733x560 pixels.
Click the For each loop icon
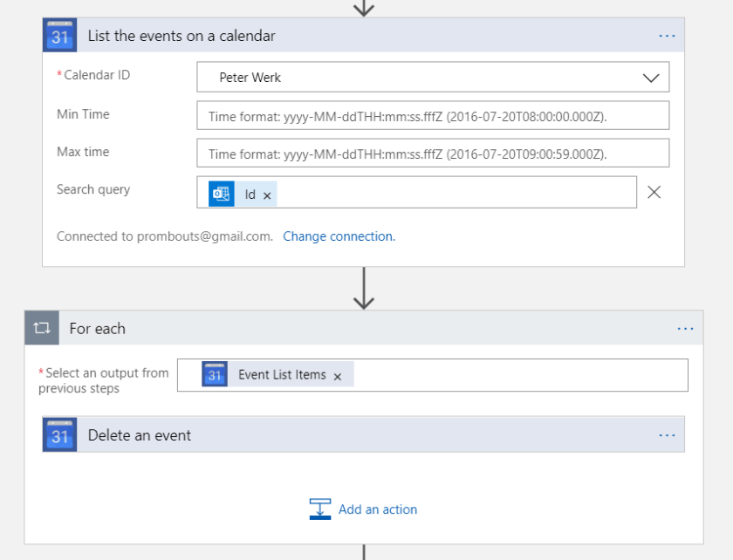(x=41, y=329)
